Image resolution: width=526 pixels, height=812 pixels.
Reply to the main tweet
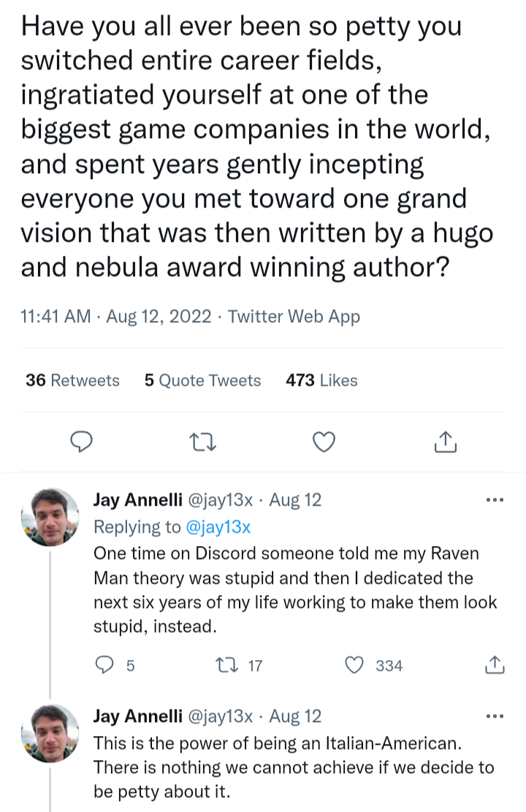coord(81,441)
